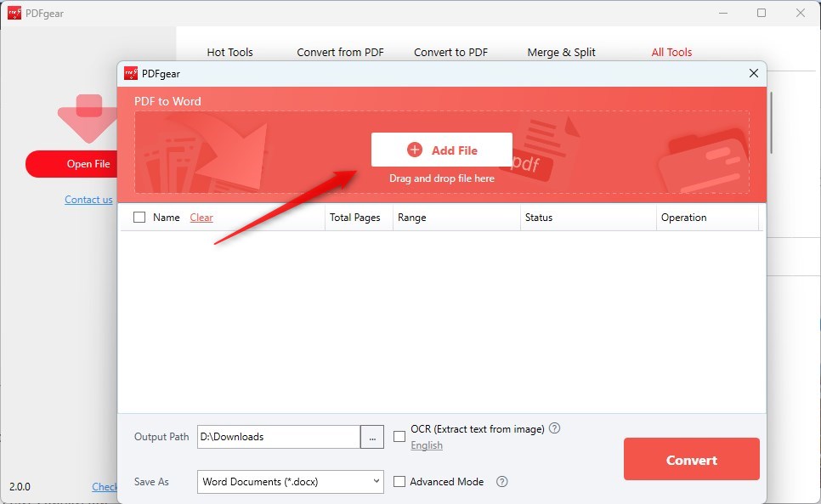The height and width of the screenshot is (504, 821).
Task: Enable OCR text extraction from images
Action: [399, 435]
